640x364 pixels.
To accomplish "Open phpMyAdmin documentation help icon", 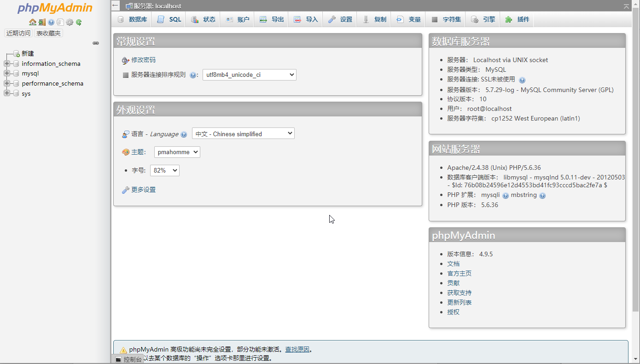I will click(x=51, y=22).
